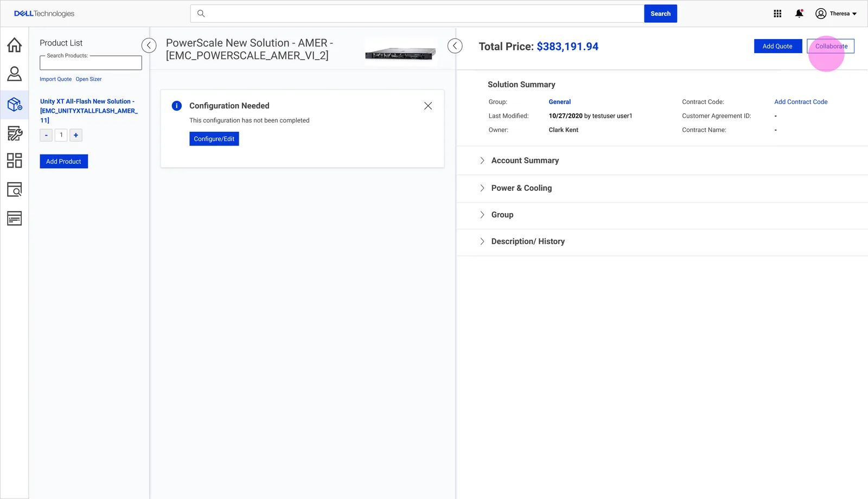The width and height of the screenshot is (868, 499).
Task: Click the Unity XT quantity field
Action: click(61, 135)
